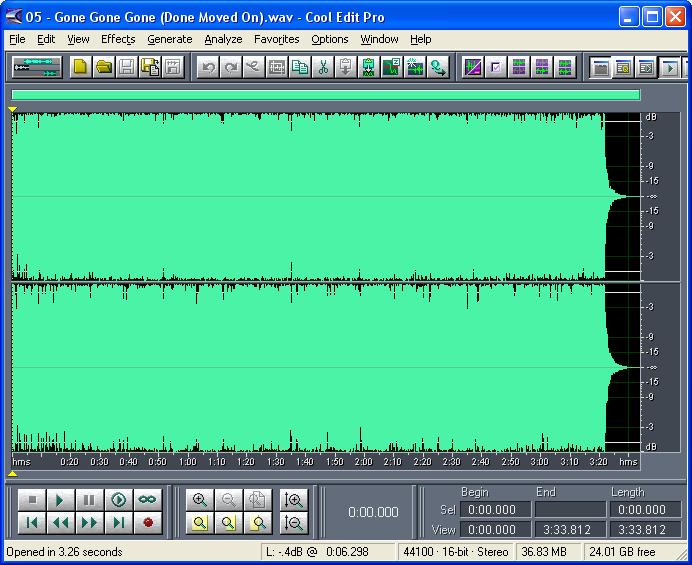The image size is (692, 565).
Task: Open the Generate menu
Action: 169,39
